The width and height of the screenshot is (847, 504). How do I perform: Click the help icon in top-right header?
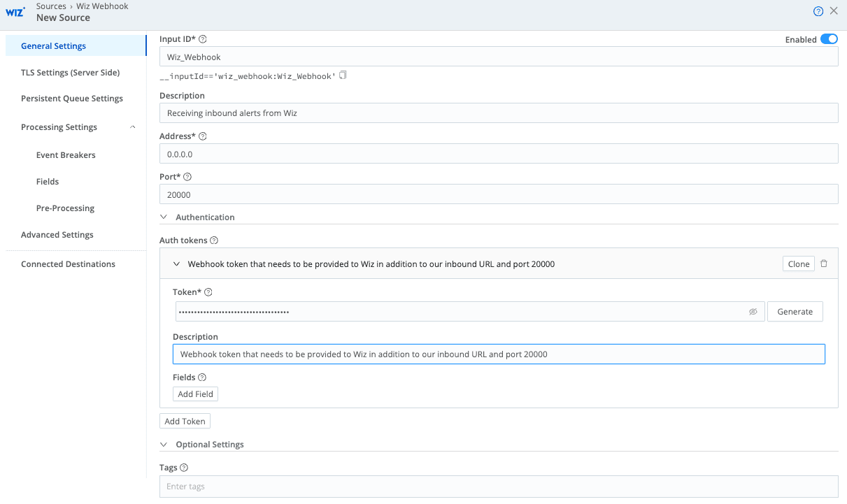pyautogui.click(x=818, y=11)
